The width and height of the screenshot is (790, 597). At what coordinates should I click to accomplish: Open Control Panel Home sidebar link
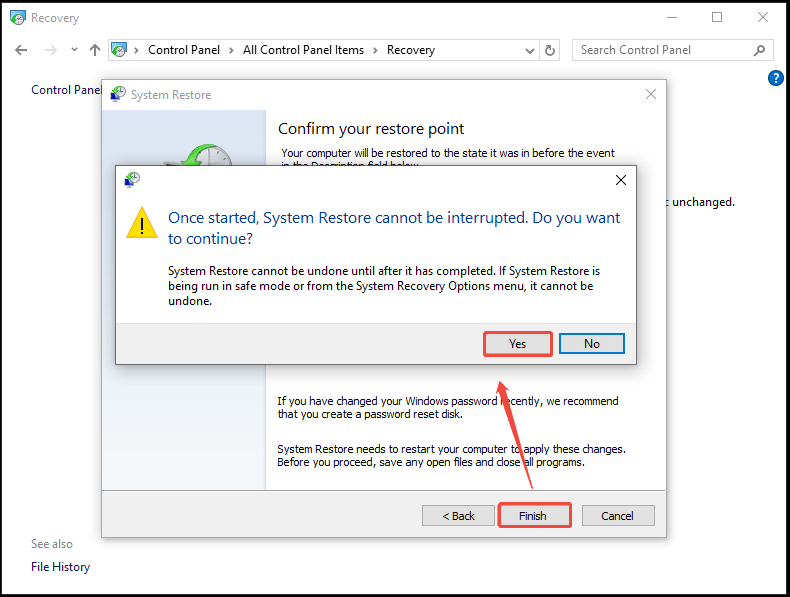point(66,90)
